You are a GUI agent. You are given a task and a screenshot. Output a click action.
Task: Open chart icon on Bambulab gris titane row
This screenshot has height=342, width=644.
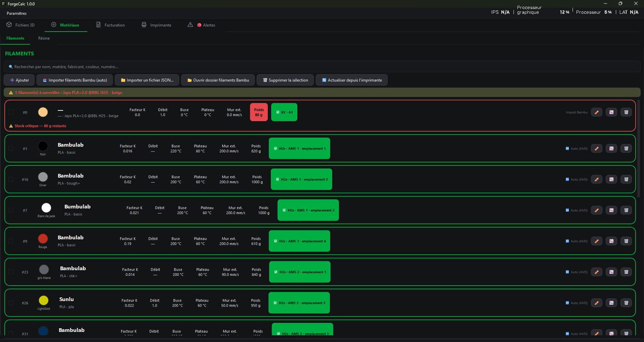tap(611, 272)
